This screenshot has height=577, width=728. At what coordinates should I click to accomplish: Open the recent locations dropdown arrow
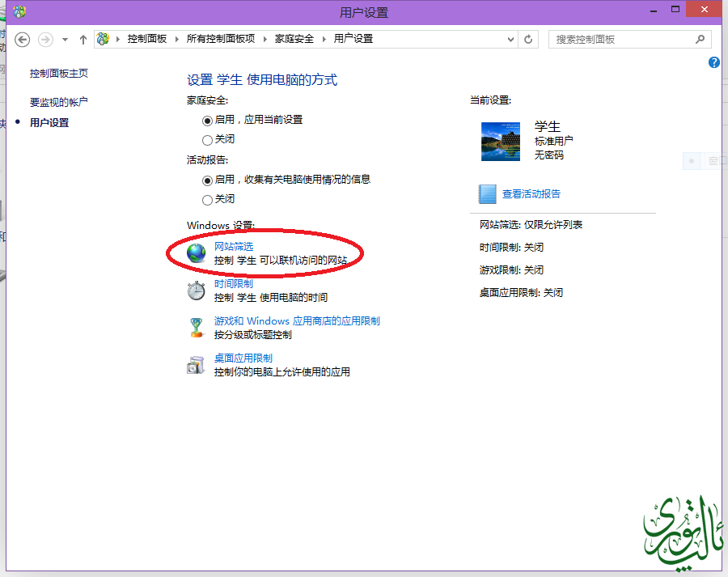65,40
